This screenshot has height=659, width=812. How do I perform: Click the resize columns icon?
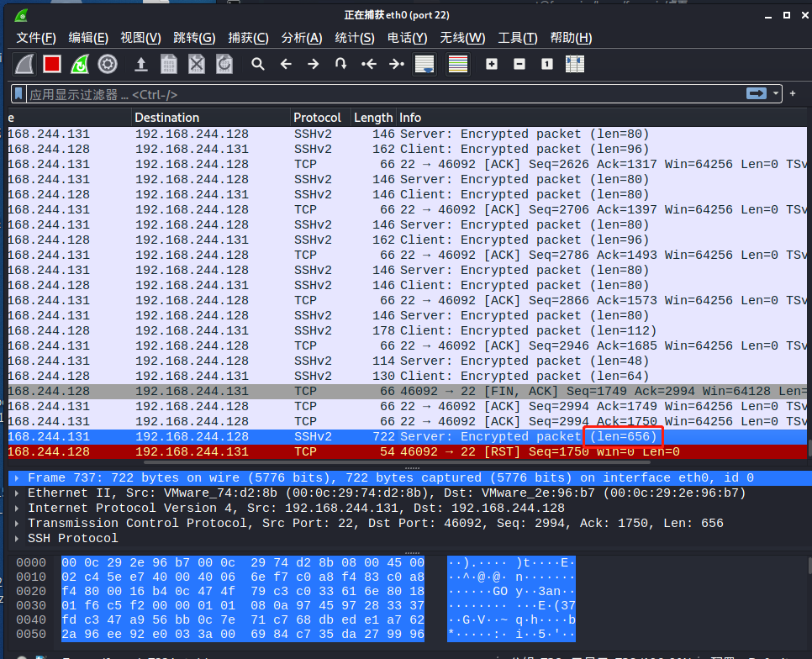tap(575, 64)
